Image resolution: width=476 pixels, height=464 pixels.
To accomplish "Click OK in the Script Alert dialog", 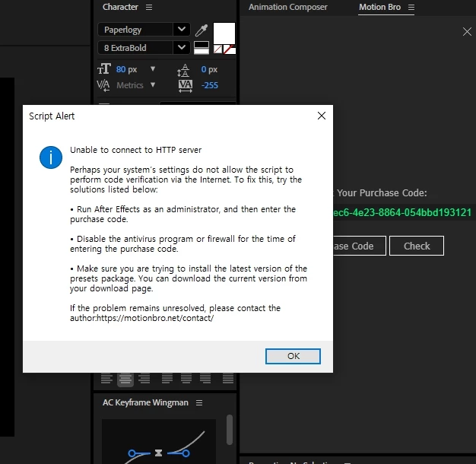I will click(293, 356).
